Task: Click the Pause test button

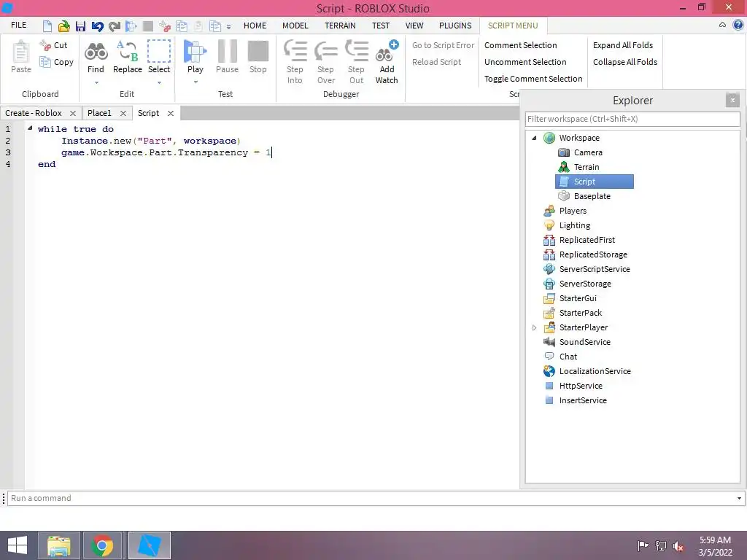Action: pos(228,57)
